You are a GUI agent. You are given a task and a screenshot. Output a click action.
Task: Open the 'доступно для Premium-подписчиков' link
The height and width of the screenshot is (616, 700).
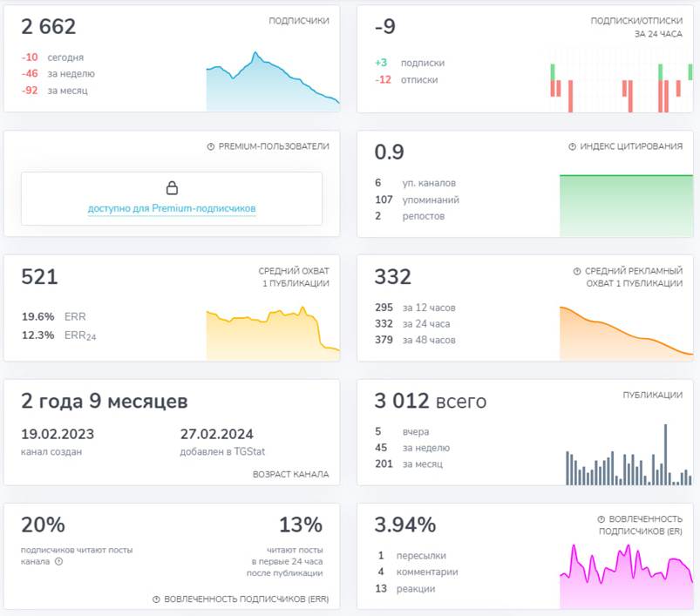click(x=173, y=208)
